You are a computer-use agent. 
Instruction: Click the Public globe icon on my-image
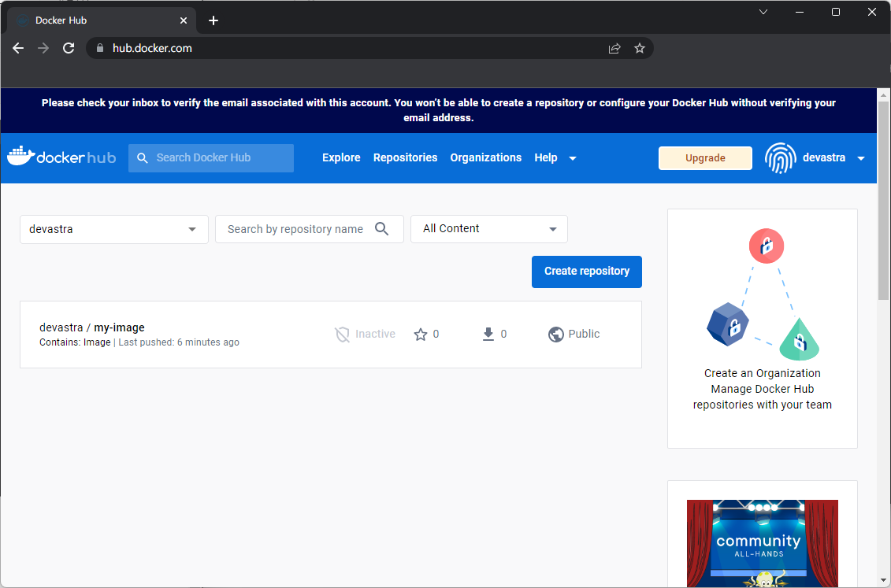555,335
